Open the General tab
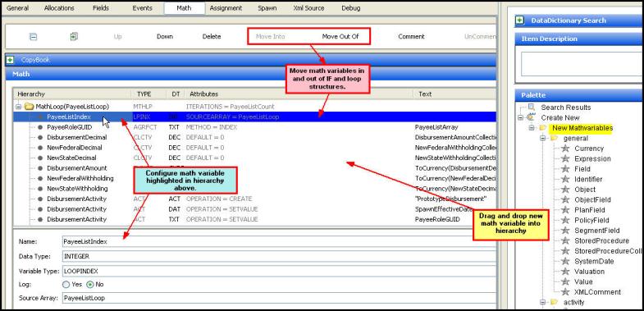Viewport: 644px width, 311px height. [18, 8]
